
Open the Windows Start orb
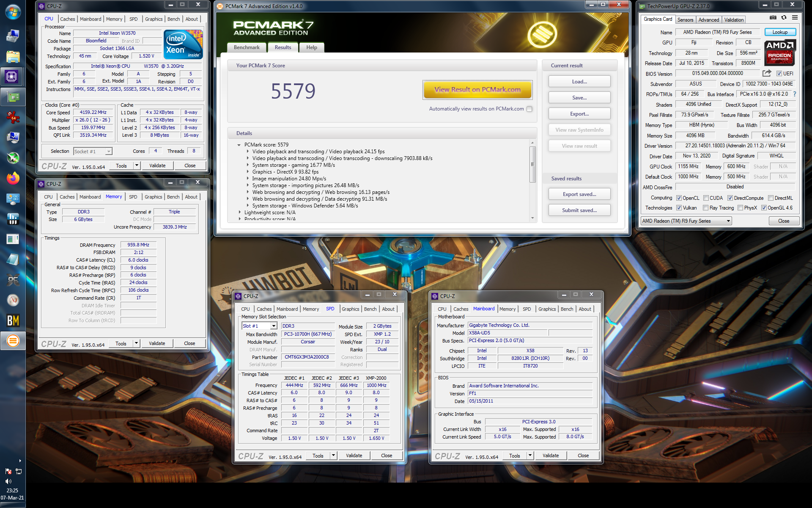pyautogui.click(x=13, y=12)
